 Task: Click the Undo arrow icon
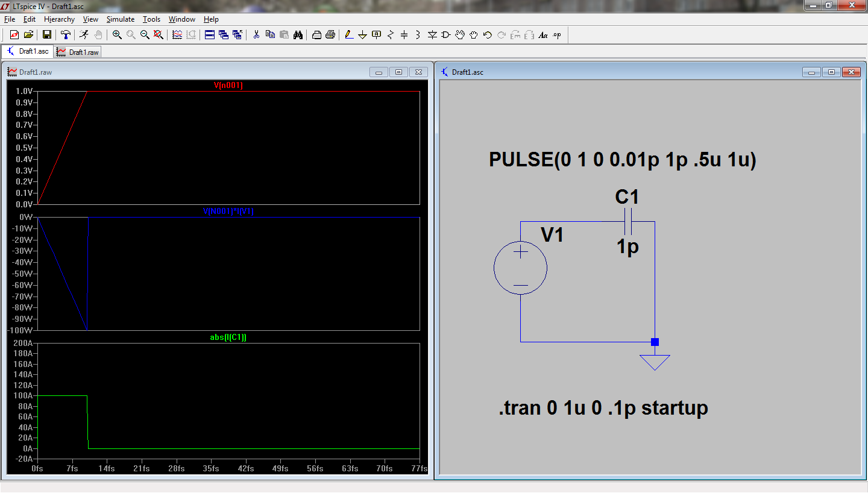(x=488, y=35)
